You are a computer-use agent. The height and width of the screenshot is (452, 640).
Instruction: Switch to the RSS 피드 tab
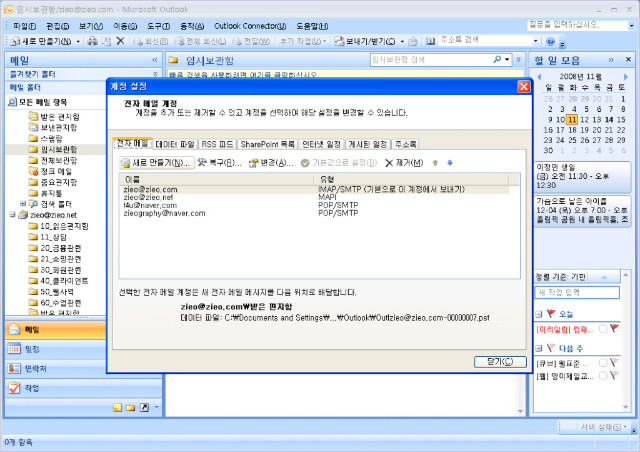(x=217, y=144)
